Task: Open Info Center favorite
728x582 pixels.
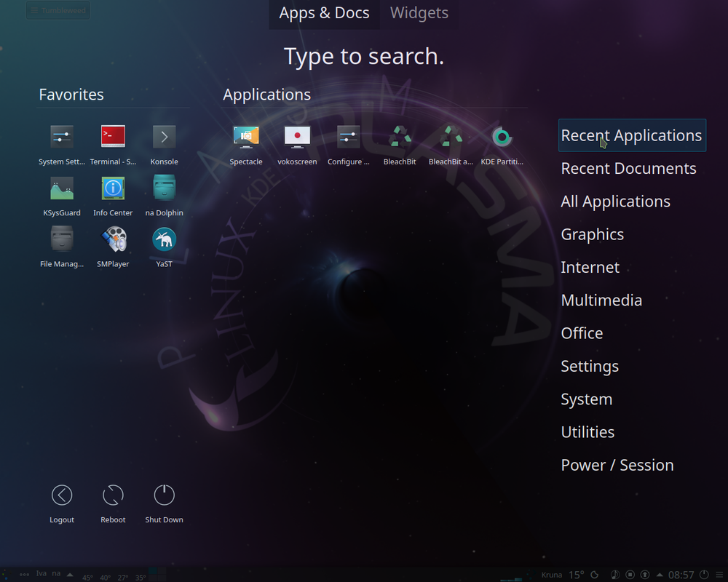Action: pyautogui.click(x=113, y=188)
